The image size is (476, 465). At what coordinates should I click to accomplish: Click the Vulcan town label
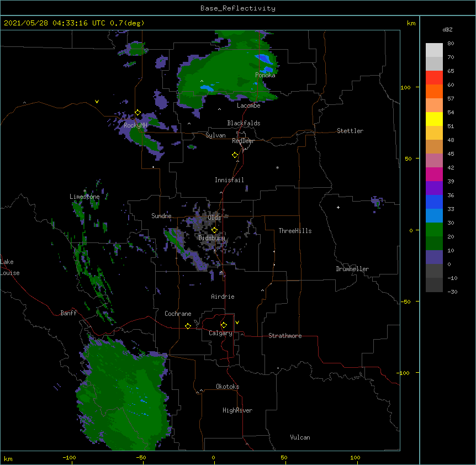point(300,437)
